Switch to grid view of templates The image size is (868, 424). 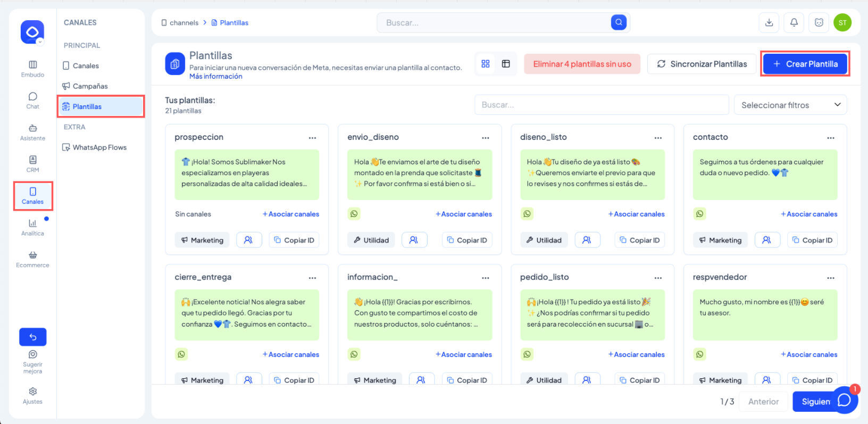click(485, 64)
